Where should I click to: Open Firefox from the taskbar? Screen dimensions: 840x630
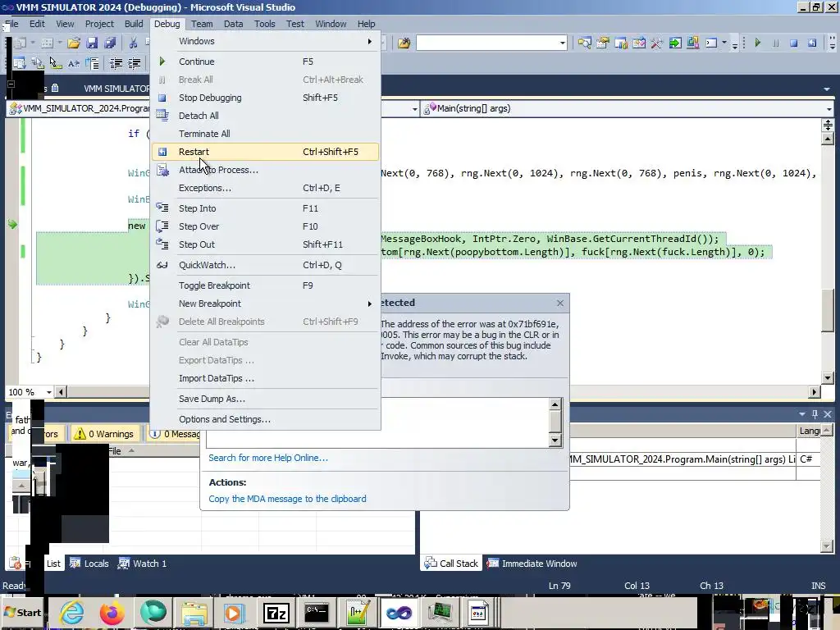pyautogui.click(x=112, y=613)
